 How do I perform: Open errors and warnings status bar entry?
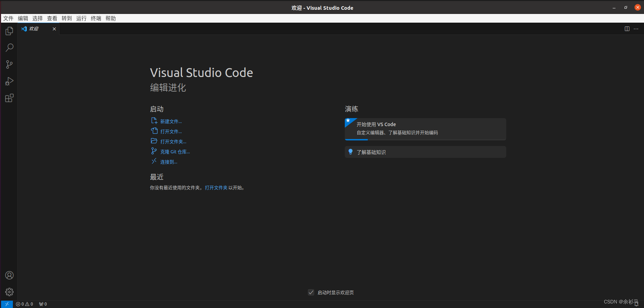tap(24, 304)
